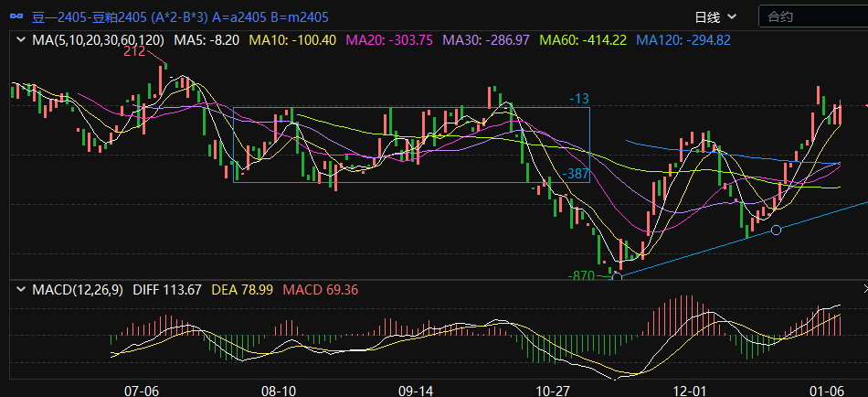Viewport: 868px width, 397px height.
Task: Click the blue MA120 value label
Action: click(683, 40)
